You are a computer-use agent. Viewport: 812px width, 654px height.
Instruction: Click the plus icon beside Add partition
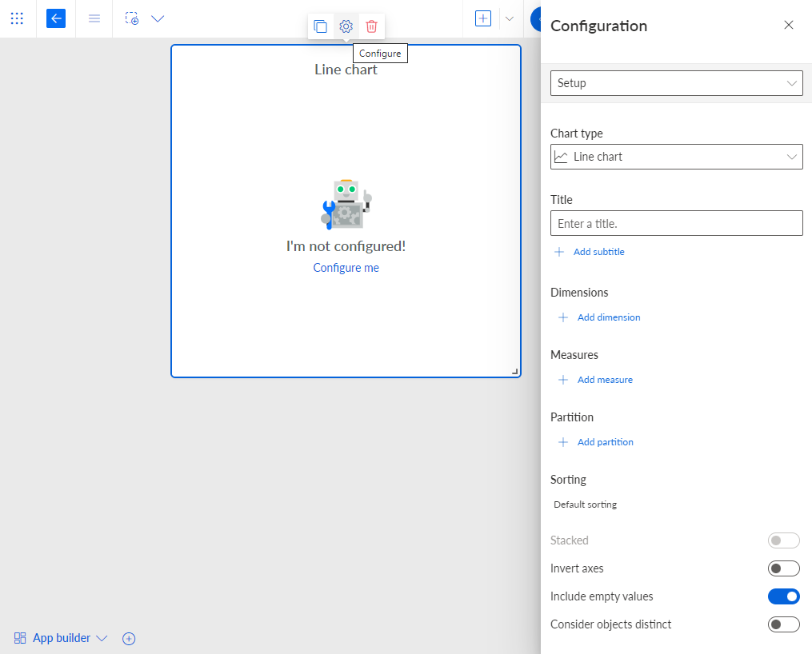563,442
